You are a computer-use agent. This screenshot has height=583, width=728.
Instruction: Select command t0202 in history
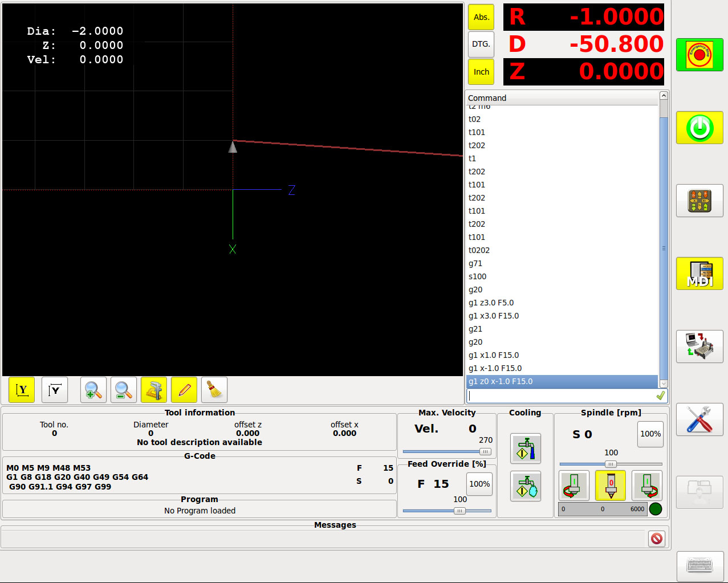pos(562,250)
